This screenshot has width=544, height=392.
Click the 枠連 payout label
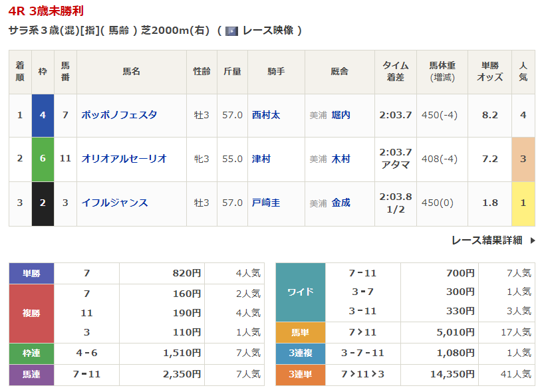point(31,353)
